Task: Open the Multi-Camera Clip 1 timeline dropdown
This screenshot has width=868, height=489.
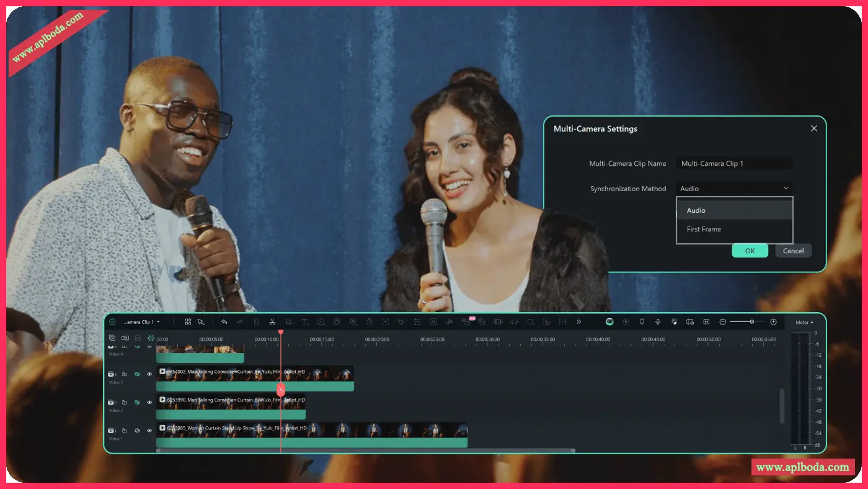Action: pos(141,322)
